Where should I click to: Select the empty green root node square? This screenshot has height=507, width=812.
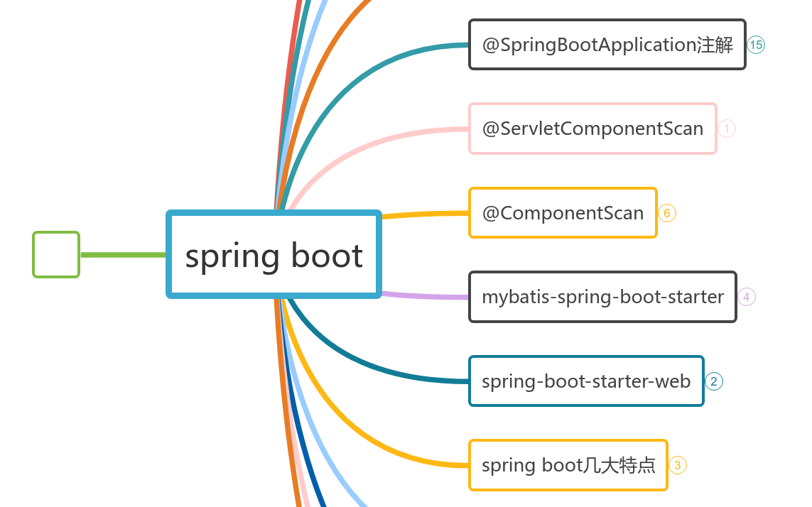(x=55, y=254)
